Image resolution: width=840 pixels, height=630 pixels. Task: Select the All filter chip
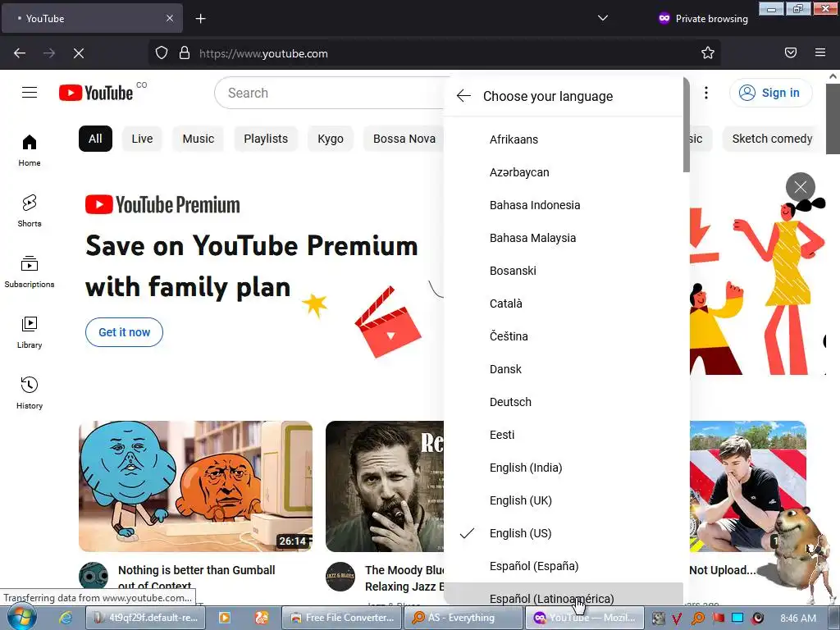pyautogui.click(x=95, y=139)
